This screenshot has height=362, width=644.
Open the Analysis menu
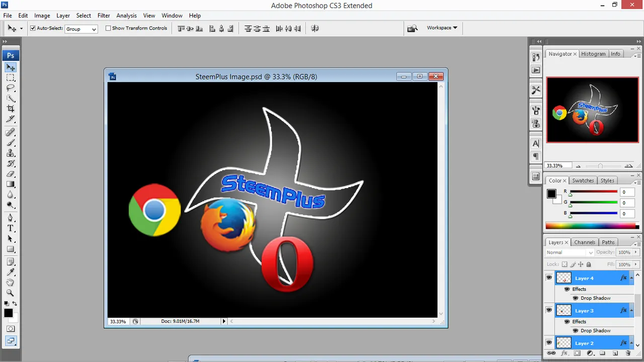coord(126,16)
